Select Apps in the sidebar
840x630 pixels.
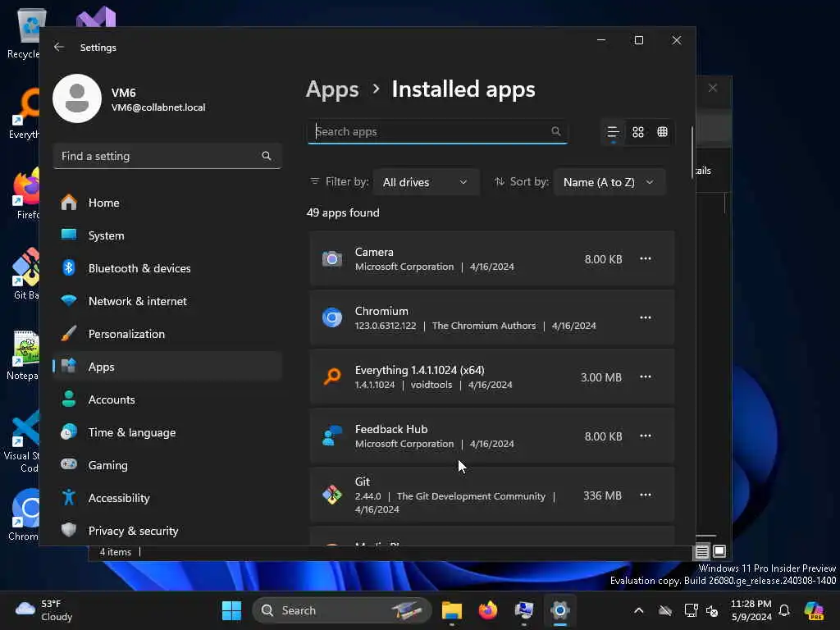point(167,367)
